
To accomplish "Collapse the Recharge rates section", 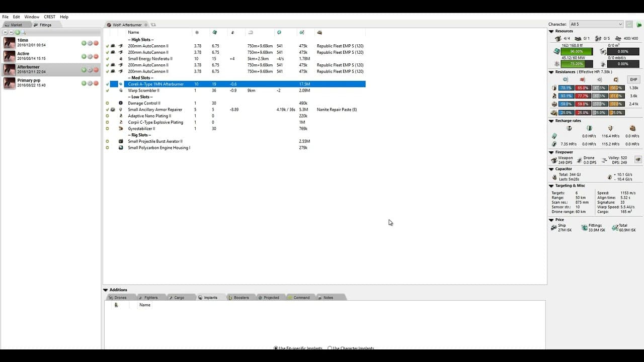I will (x=551, y=121).
